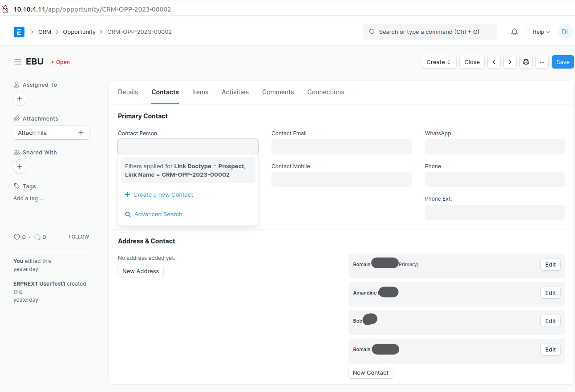The image size is (575, 392).
Task: Click the comments bubble icon
Action: tap(38, 237)
